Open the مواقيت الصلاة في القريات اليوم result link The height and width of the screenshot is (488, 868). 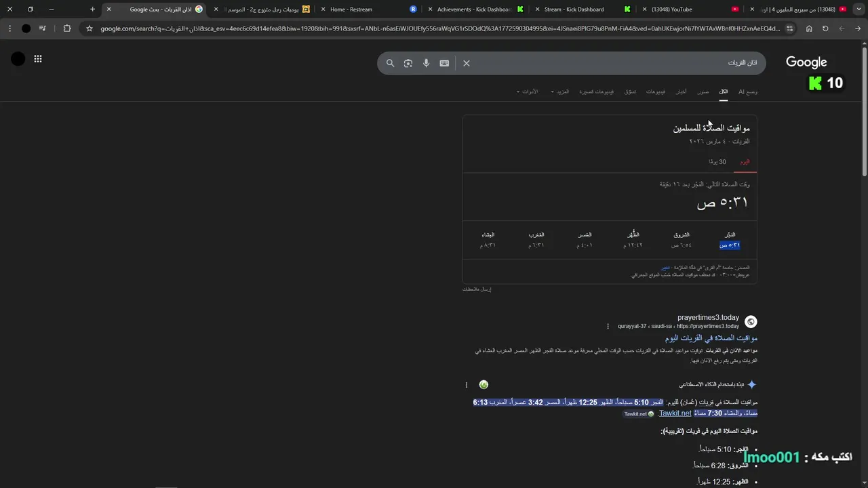tap(711, 338)
